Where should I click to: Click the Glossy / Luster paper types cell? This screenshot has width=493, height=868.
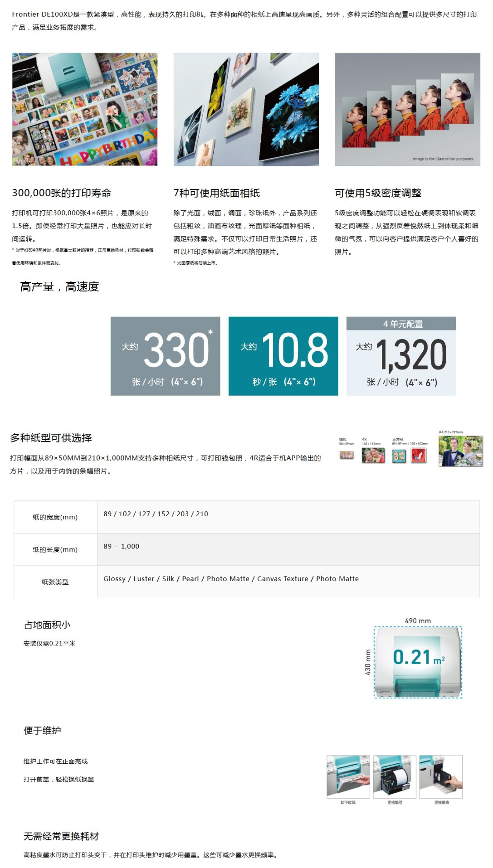click(288, 582)
